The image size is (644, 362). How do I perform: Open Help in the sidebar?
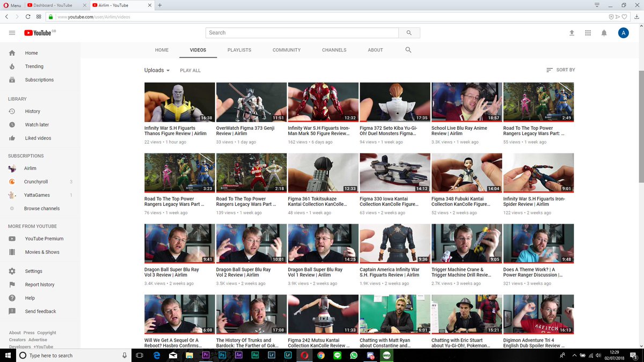(30, 298)
